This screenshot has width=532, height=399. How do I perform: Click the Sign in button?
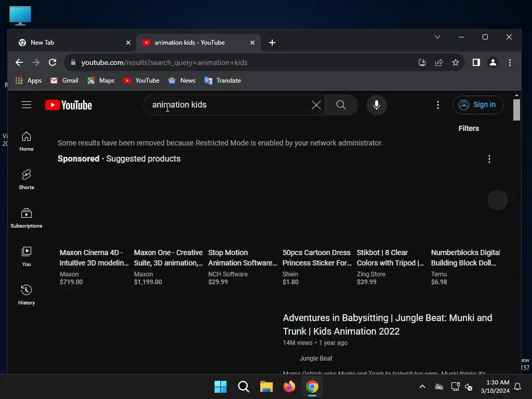(x=478, y=105)
